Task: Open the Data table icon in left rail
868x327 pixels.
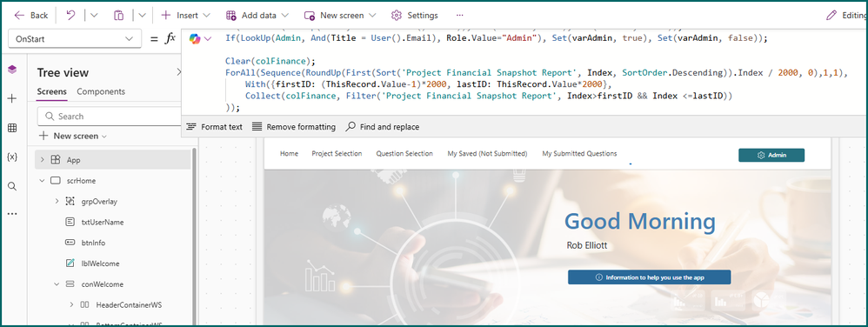Action: [x=12, y=128]
